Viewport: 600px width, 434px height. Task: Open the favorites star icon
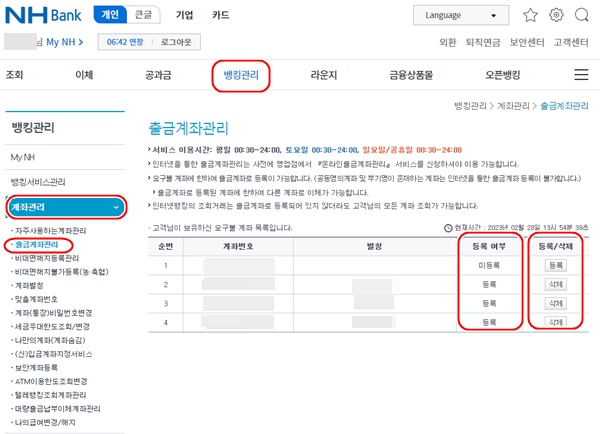[x=530, y=15]
